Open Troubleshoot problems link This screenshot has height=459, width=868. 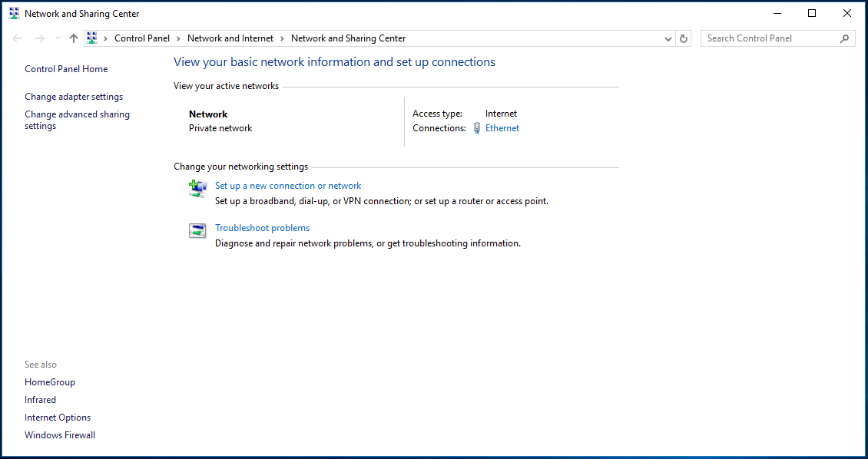click(x=263, y=228)
